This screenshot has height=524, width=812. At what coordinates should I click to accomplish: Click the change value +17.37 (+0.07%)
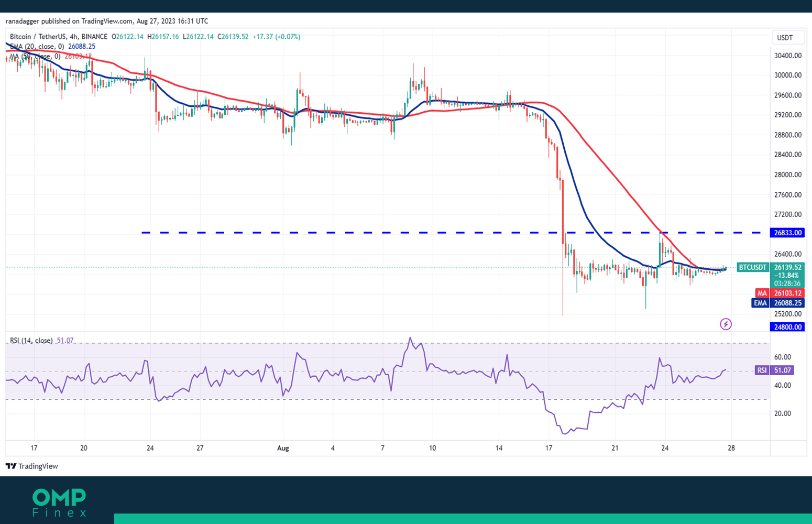tap(277, 37)
